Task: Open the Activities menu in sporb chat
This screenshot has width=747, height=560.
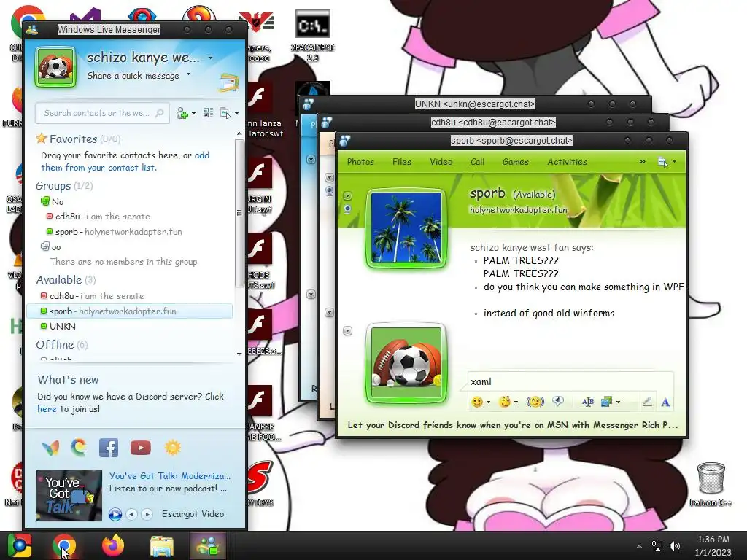Action: click(x=567, y=161)
